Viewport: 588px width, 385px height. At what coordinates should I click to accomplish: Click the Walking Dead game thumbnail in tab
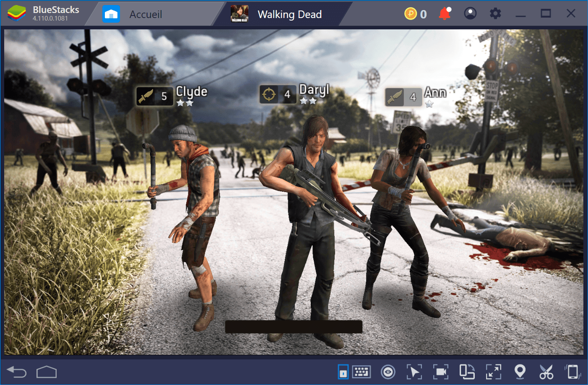click(x=239, y=14)
